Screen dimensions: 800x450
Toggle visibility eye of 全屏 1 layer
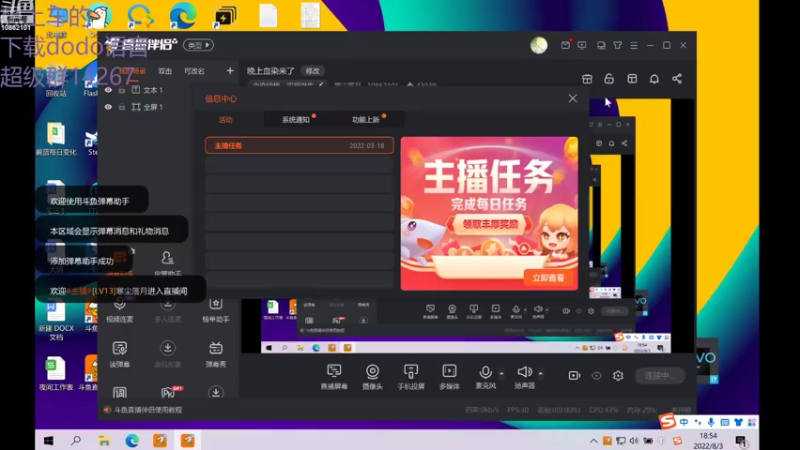pos(108,107)
